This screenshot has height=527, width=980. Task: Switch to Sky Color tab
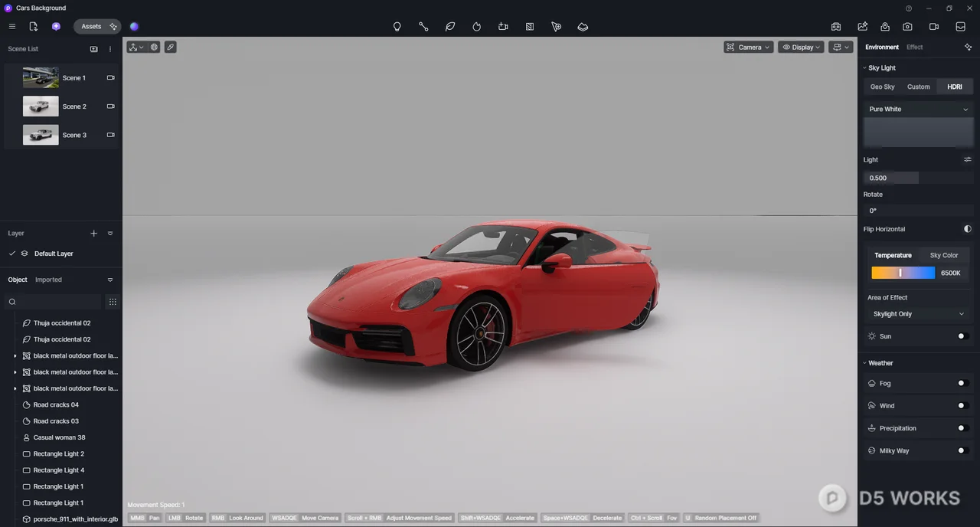pos(943,255)
